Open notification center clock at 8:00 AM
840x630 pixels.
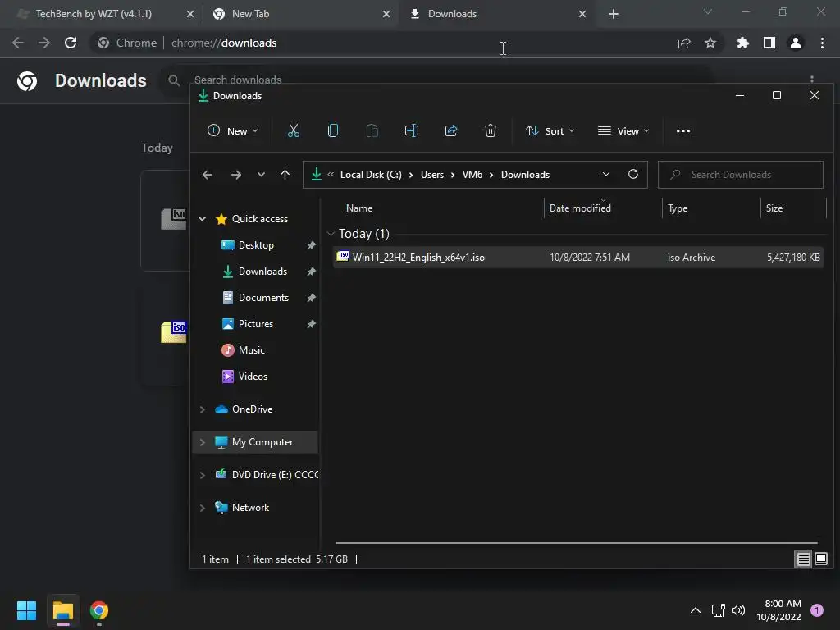[778, 610]
